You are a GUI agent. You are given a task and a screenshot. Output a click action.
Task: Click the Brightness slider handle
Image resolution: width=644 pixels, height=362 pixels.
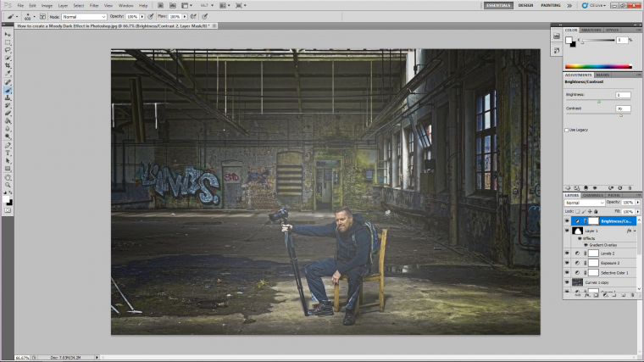click(x=599, y=102)
